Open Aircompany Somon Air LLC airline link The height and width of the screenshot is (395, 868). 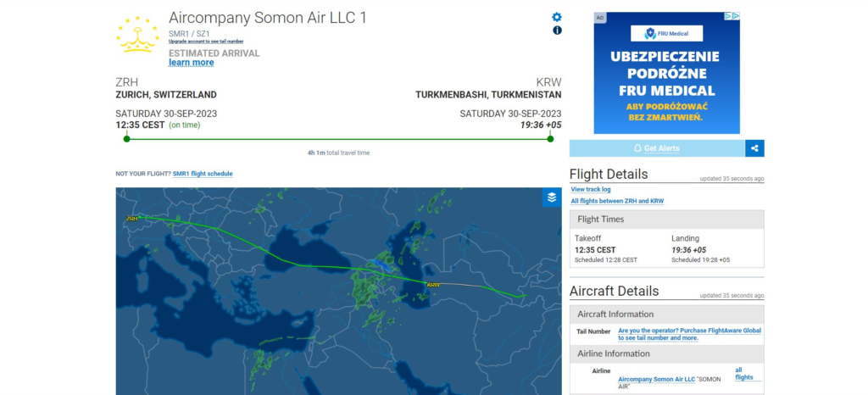(x=657, y=379)
